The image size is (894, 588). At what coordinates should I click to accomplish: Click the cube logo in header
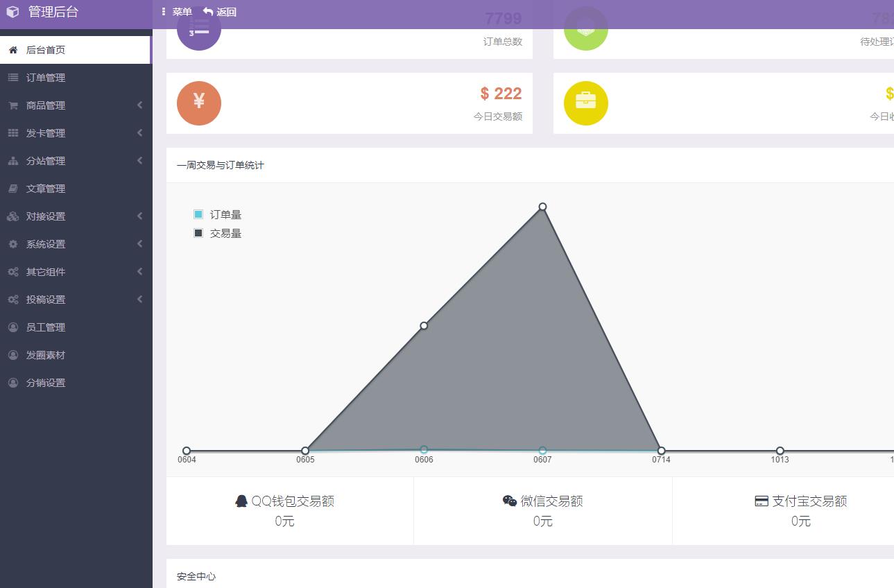coord(12,12)
